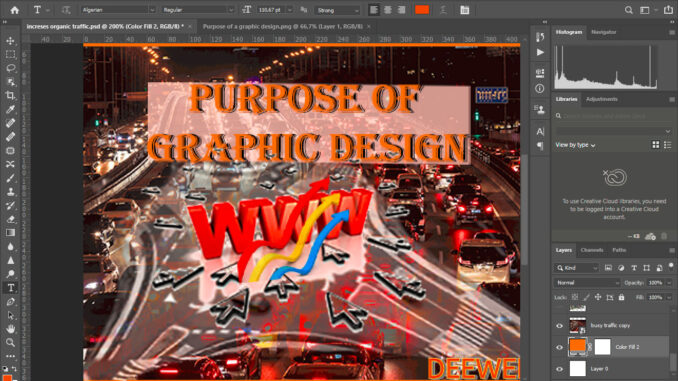Toggle lock all padlock
The image size is (678, 381).
(621, 297)
